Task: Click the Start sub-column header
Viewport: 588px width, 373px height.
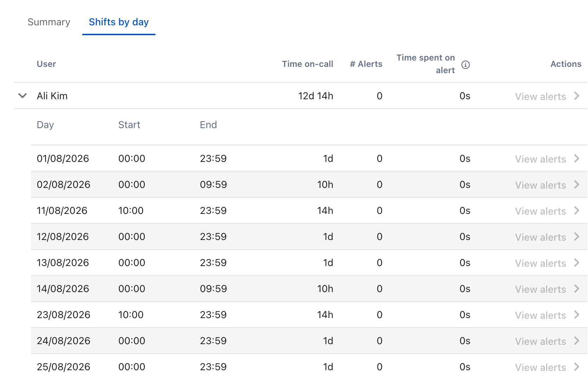Action: coord(129,125)
